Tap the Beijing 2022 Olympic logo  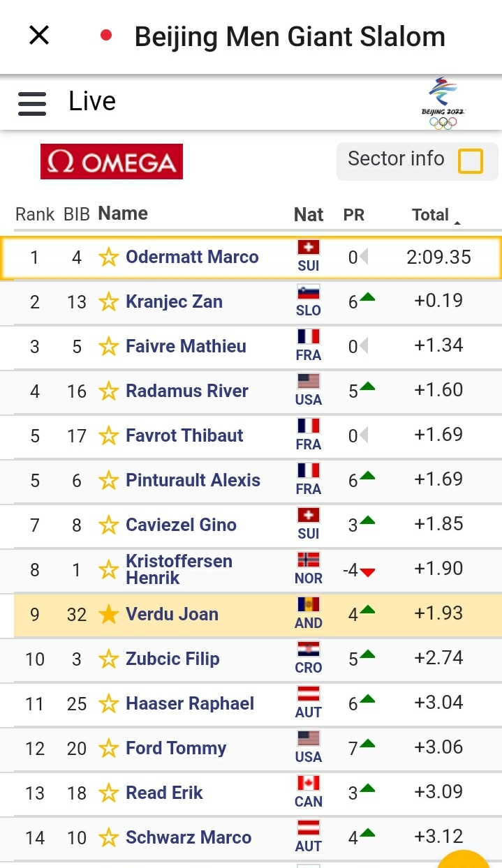(x=443, y=104)
